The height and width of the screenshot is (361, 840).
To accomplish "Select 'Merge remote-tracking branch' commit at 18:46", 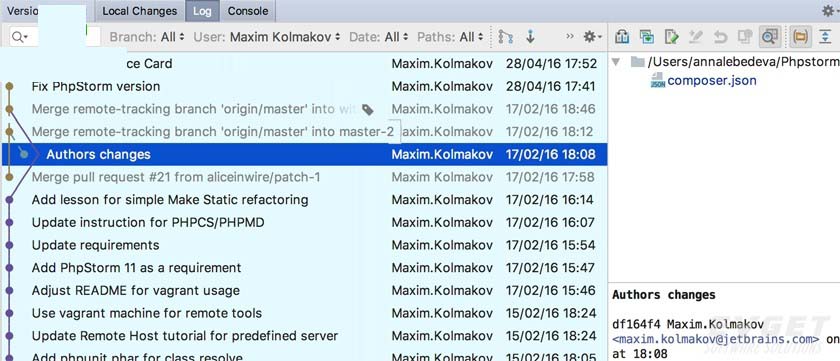I will tap(304, 109).
